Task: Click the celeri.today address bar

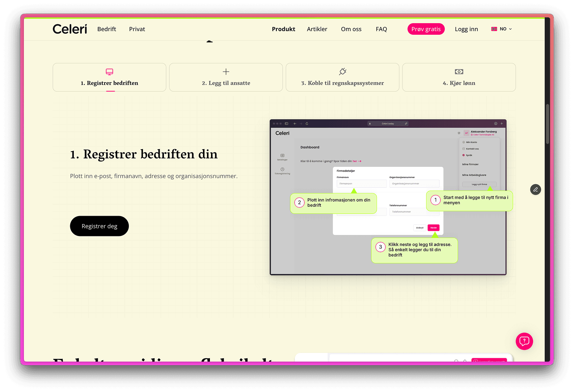Action: [x=388, y=123]
